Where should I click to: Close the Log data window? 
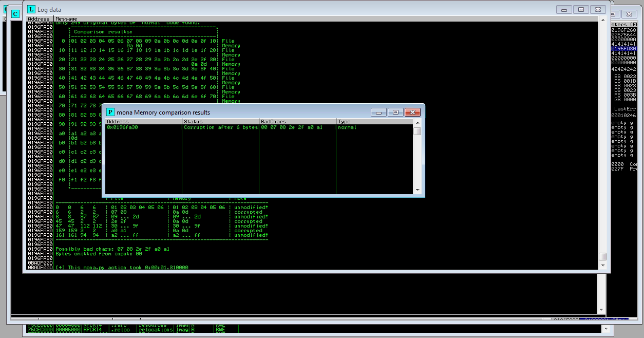598,9
